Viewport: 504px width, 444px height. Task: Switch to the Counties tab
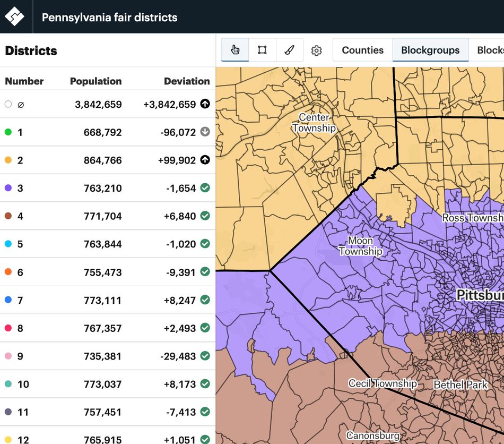click(x=362, y=50)
